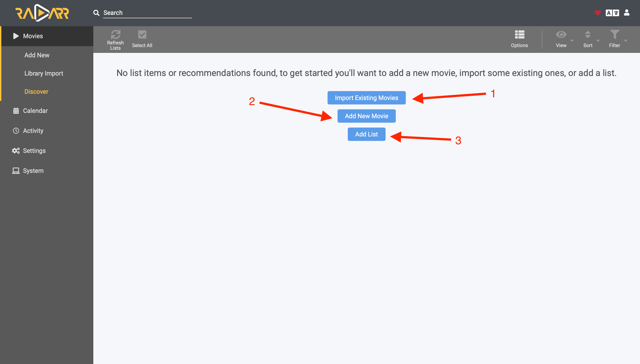The image size is (640, 364).
Task: Open Calendar section
Action: point(35,111)
